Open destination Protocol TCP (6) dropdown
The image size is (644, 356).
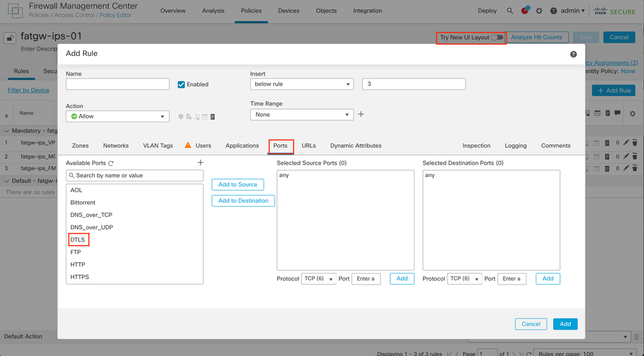(x=465, y=279)
